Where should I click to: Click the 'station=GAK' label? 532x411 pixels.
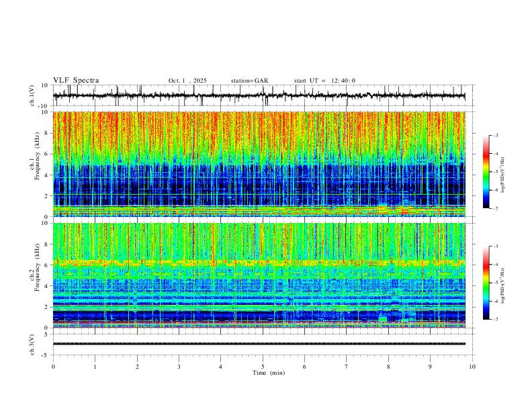click(249, 81)
